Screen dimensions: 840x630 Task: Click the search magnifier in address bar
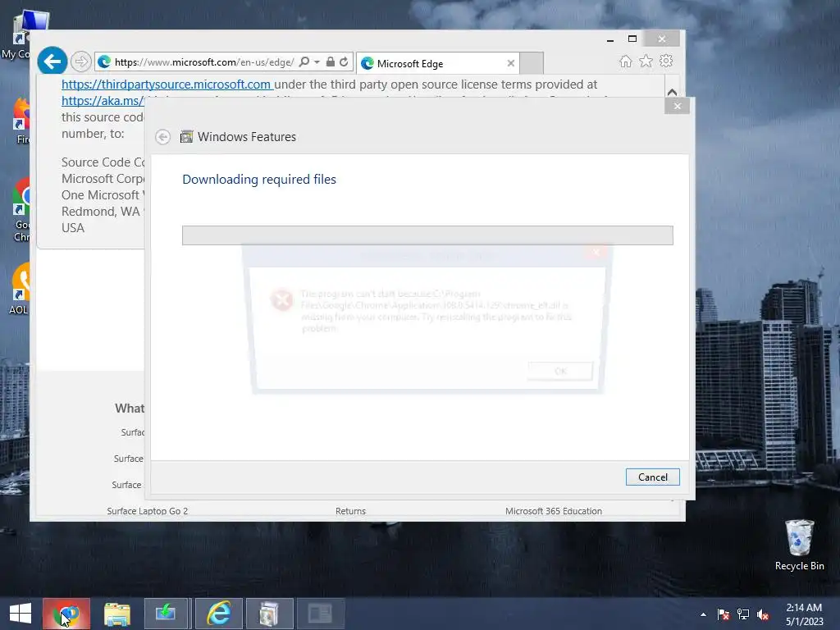[x=304, y=62]
